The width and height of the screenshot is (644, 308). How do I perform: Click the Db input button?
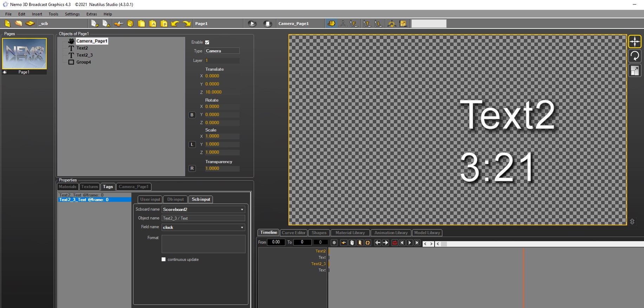pyautogui.click(x=175, y=199)
